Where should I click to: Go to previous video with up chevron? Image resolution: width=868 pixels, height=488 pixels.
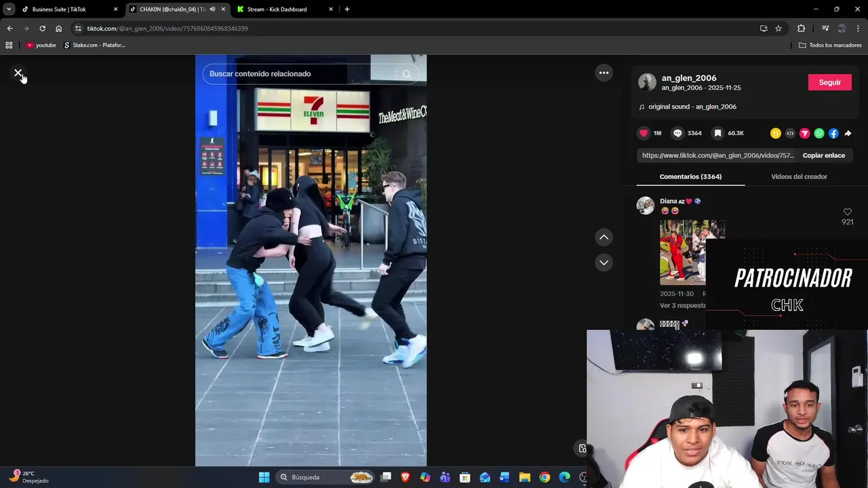604,237
